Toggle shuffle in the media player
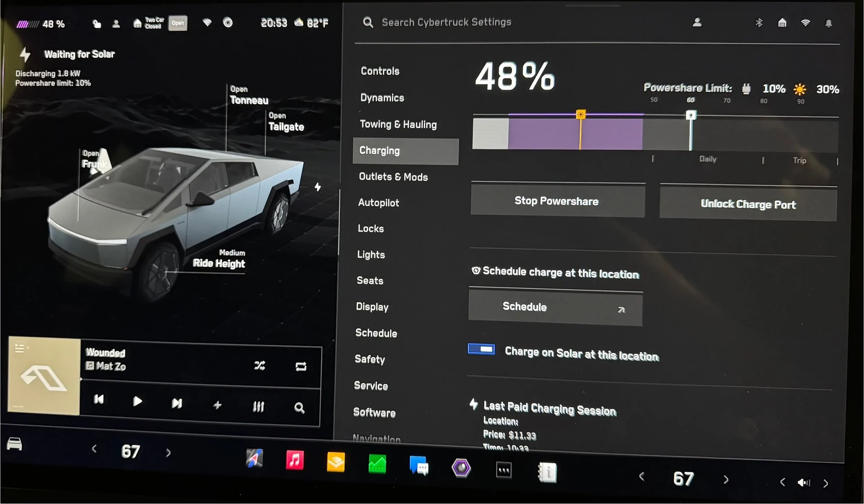The image size is (864, 504). (x=260, y=365)
